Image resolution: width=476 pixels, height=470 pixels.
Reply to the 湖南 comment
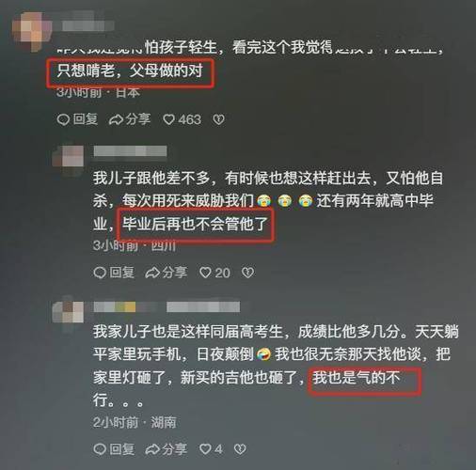(x=114, y=449)
